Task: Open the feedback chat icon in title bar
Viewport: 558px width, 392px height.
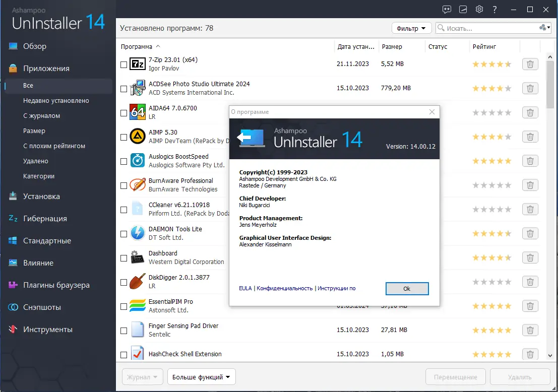Action: tap(447, 9)
